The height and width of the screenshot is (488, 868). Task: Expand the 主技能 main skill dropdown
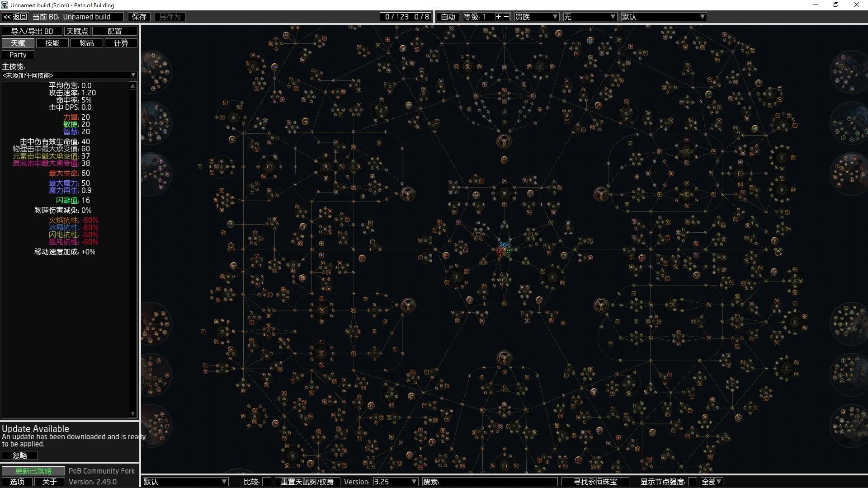[x=69, y=75]
